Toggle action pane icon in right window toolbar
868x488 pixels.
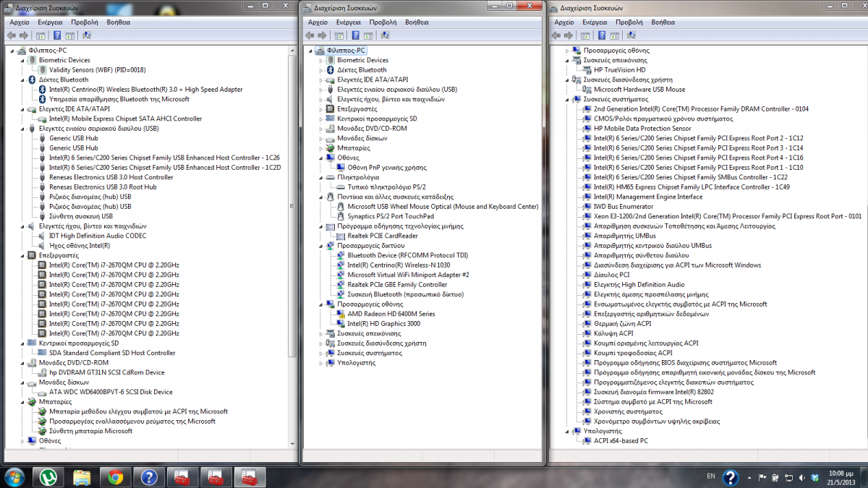616,35
